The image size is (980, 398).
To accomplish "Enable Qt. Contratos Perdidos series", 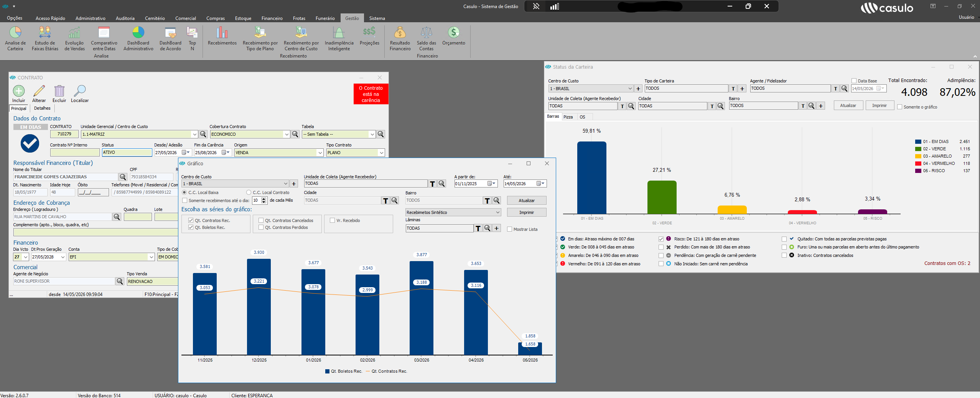I will [261, 227].
